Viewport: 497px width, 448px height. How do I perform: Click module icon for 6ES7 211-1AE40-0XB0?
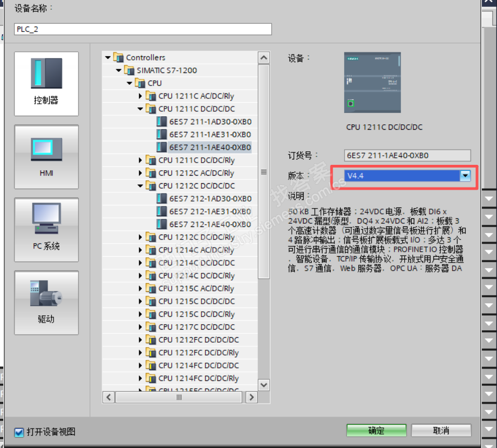162,147
